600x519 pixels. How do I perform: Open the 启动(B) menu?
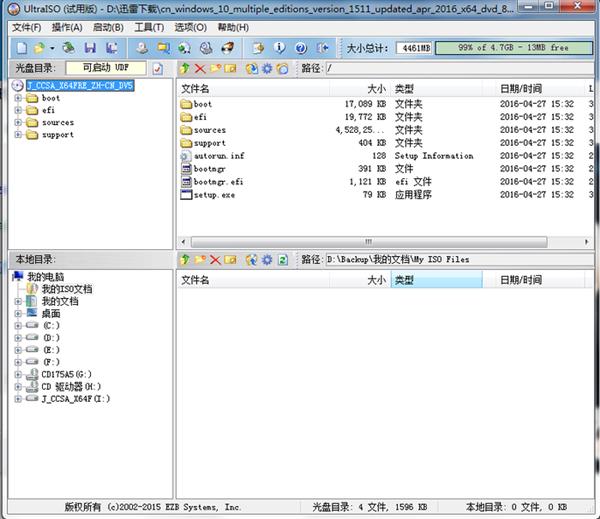click(x=108, y=27)
